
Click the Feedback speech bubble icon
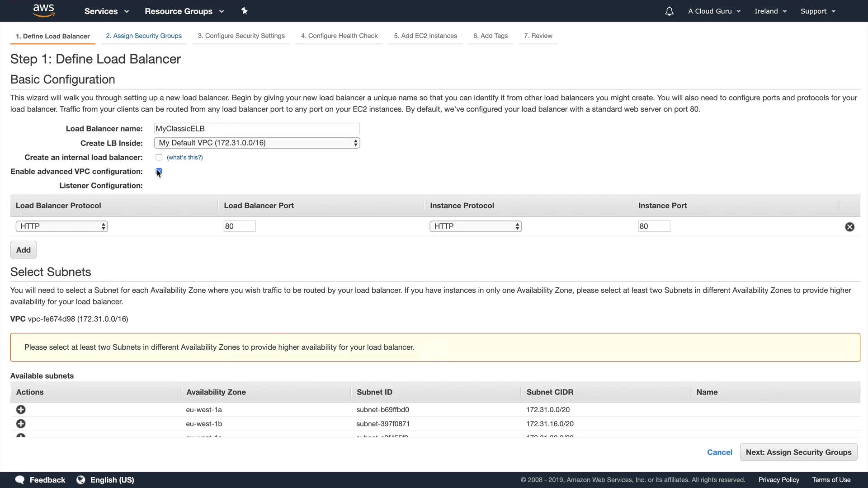[20, 480]
